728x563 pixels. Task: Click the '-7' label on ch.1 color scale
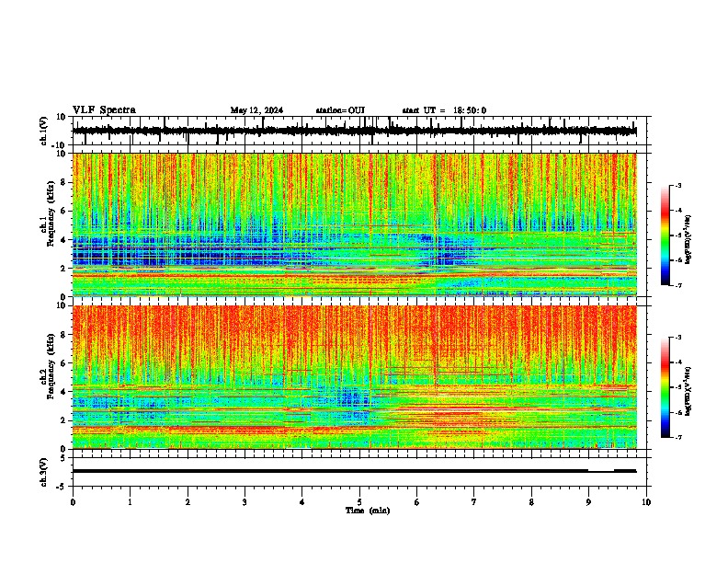coord(677,285)
